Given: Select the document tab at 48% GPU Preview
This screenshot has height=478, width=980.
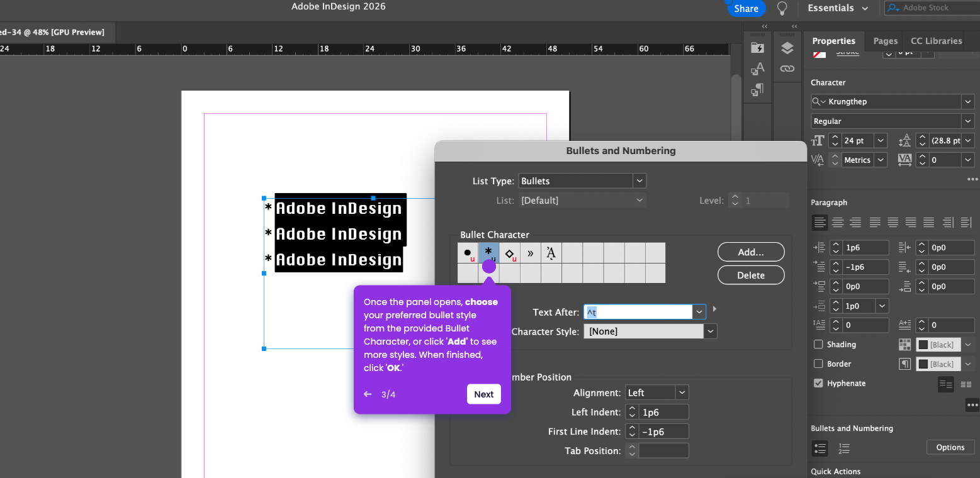Looking at the screenshot, I should (x=53, y=32).
